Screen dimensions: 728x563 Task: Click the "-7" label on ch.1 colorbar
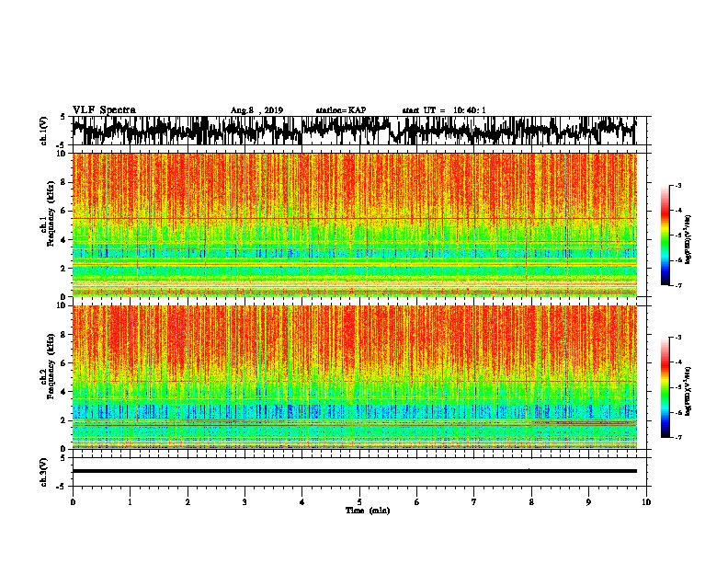678,285
